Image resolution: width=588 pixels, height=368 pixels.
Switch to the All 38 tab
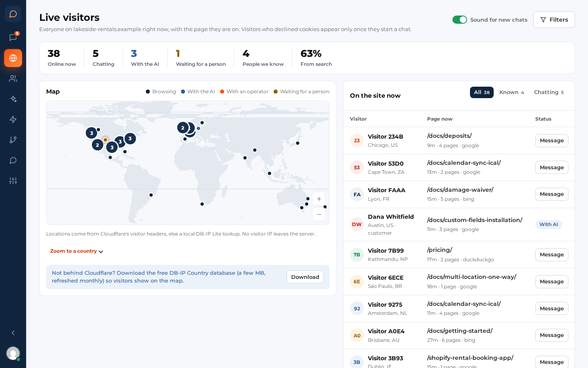click(x=482, y=92)
